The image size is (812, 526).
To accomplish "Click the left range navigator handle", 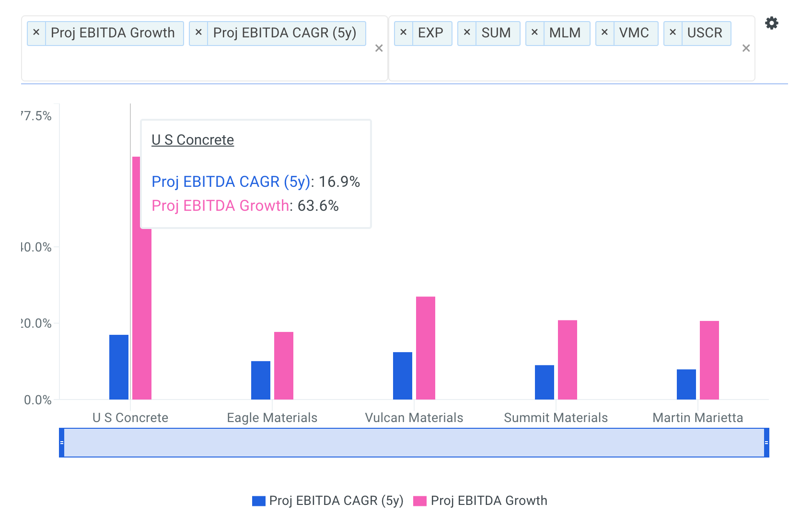I will [62, 443].
